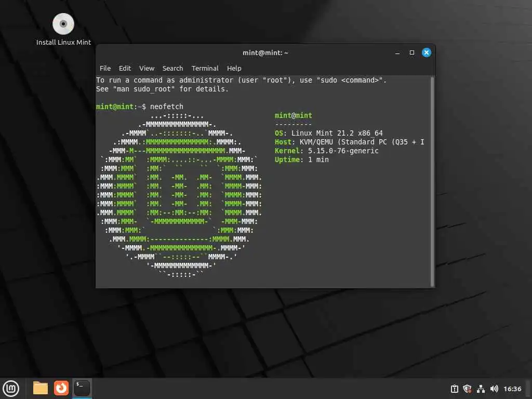
Task: Open the Terminal menu in the menu bar
Action: click(205, 68)
